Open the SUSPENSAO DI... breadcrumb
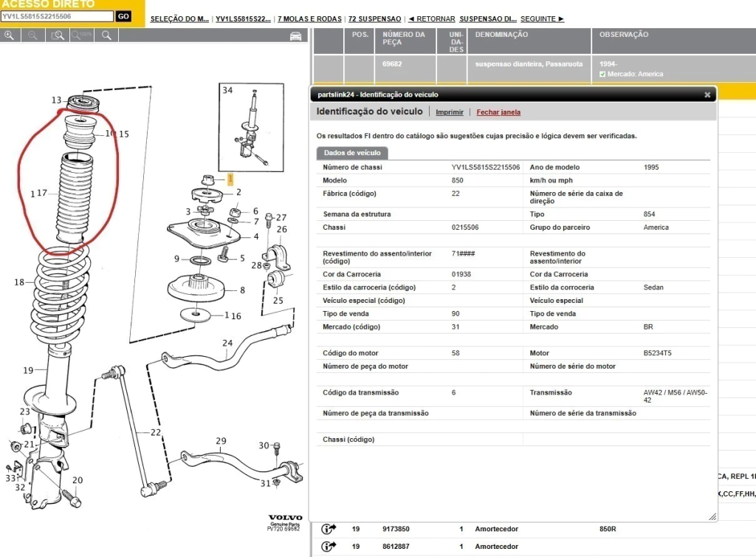The image size is (756, 557). click(488, 18)
